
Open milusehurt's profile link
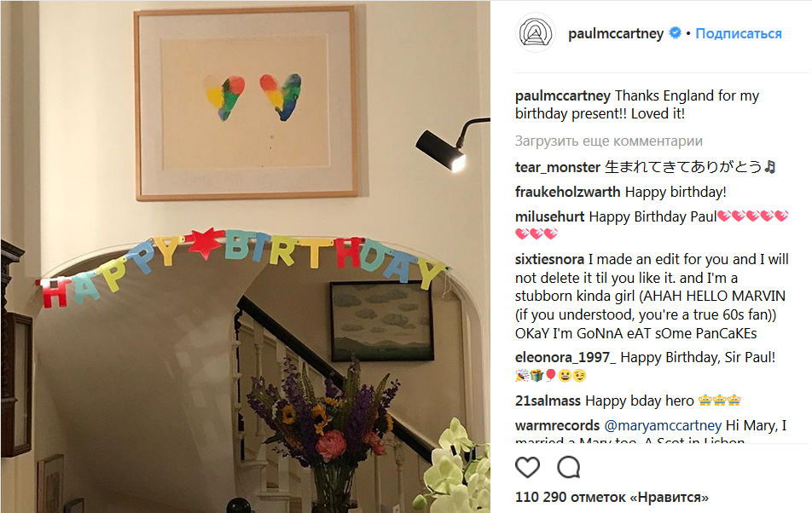(550, 216)
